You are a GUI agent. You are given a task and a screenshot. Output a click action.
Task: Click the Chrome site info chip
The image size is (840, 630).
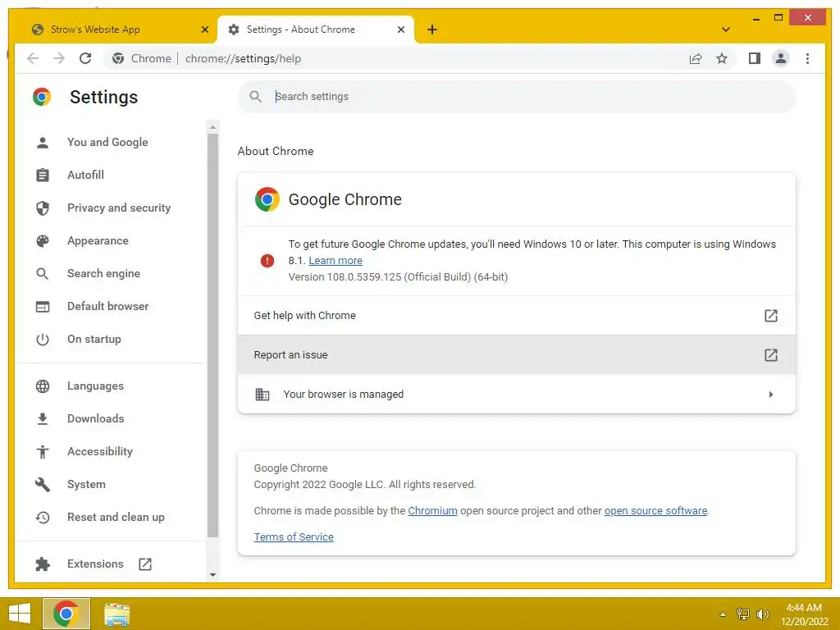pos(143,58)
